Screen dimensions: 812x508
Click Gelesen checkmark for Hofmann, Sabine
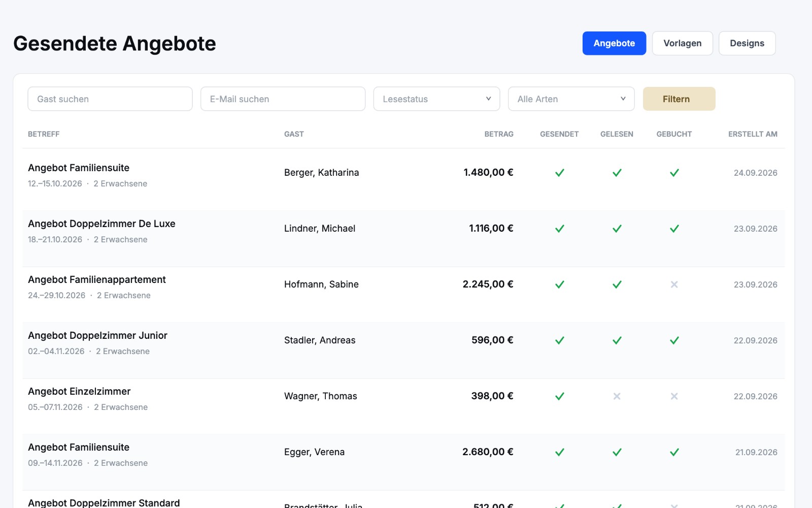pos(617,284)
